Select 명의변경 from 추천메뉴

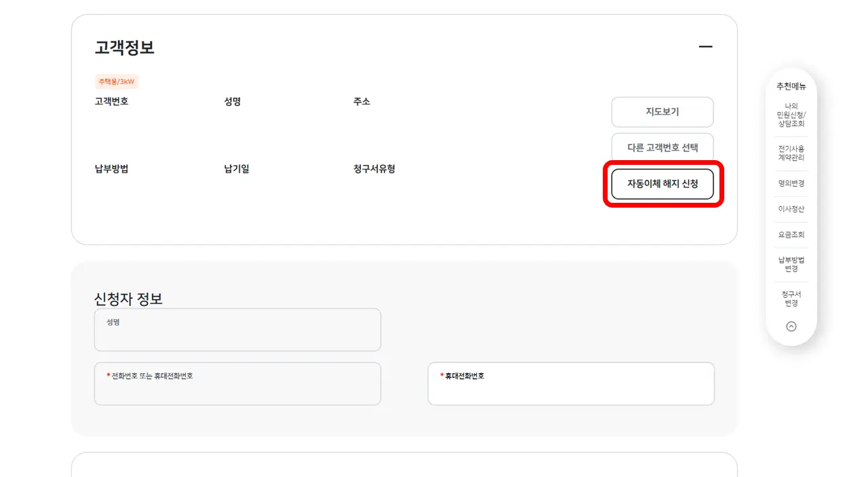click(791, 183)
